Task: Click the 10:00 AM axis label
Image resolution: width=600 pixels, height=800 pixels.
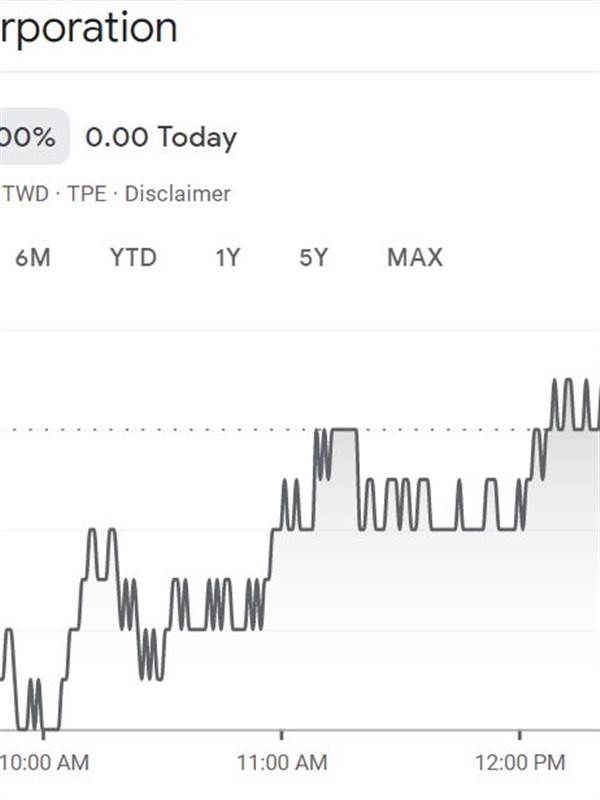Action: pos(44,763)
